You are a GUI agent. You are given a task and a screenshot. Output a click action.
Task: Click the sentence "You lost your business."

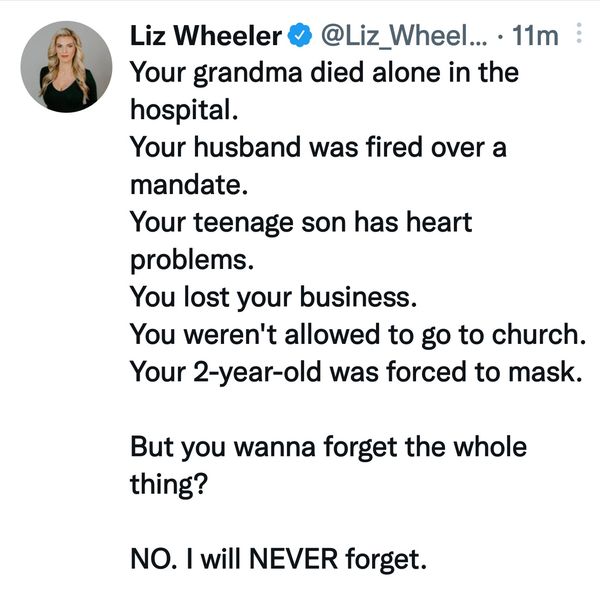pos(274,297)
